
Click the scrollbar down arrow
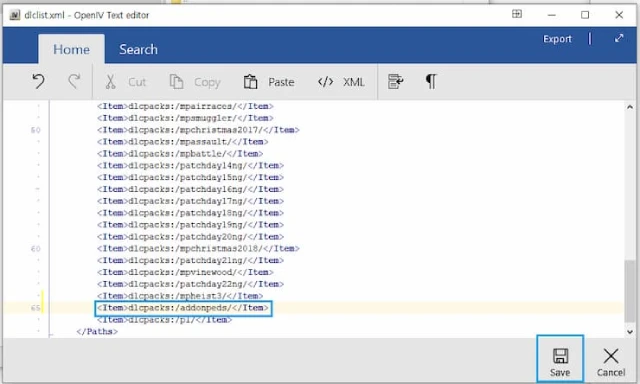click(x=630, y=331)
